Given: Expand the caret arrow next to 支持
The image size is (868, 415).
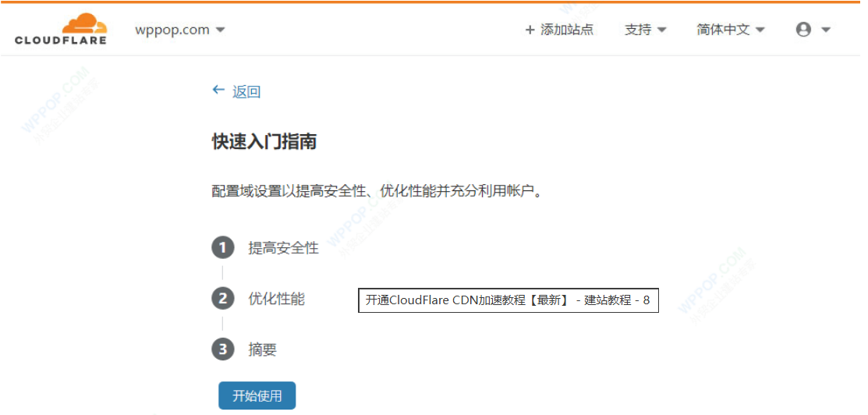Looking at the screenshot, I should tap(662, 30).
